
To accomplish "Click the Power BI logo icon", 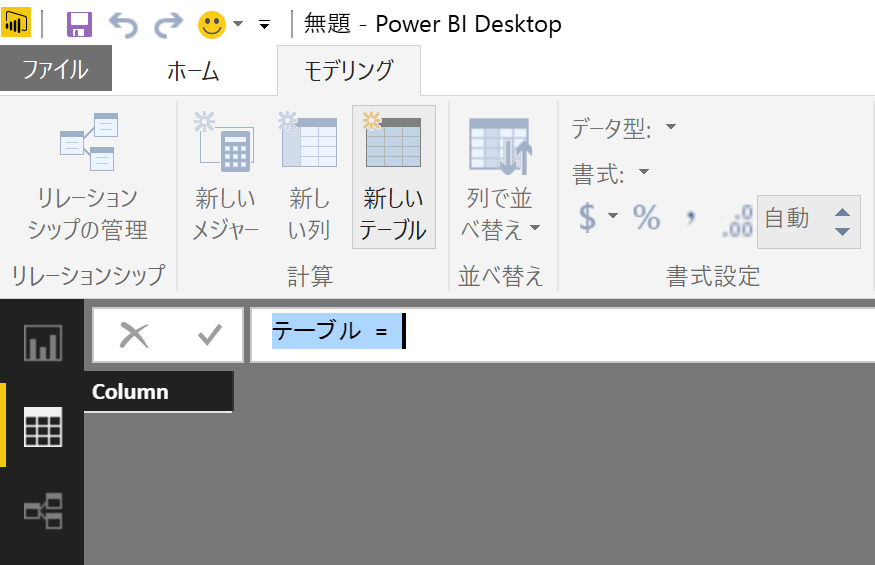I will pyautogui.click(x=16, y=23).
